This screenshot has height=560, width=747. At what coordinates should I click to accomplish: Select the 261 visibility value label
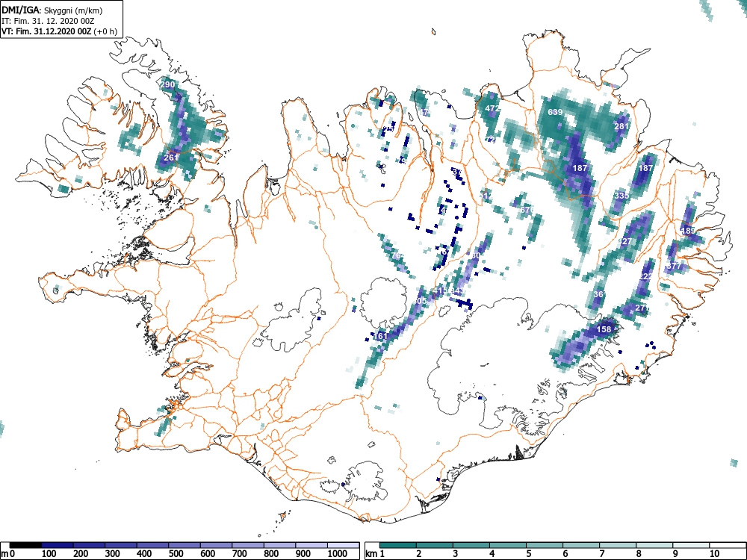pyautogui.click(x=171, y=157)
